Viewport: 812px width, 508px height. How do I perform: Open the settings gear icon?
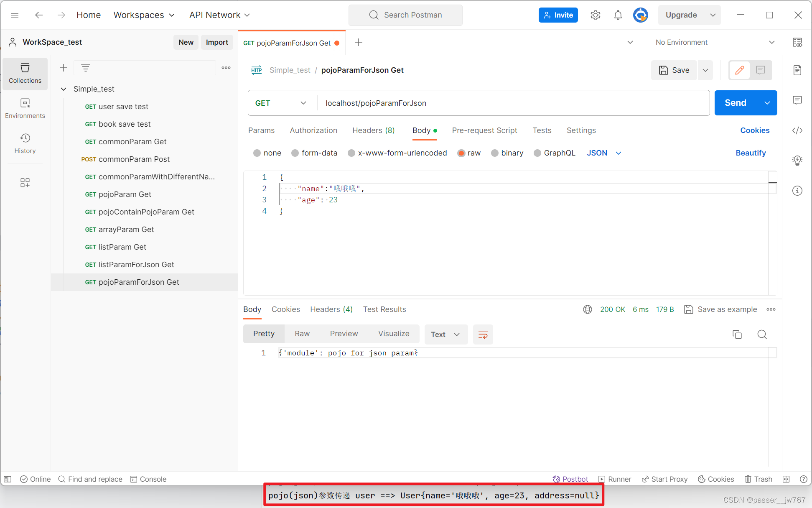(x=596, y=15)
